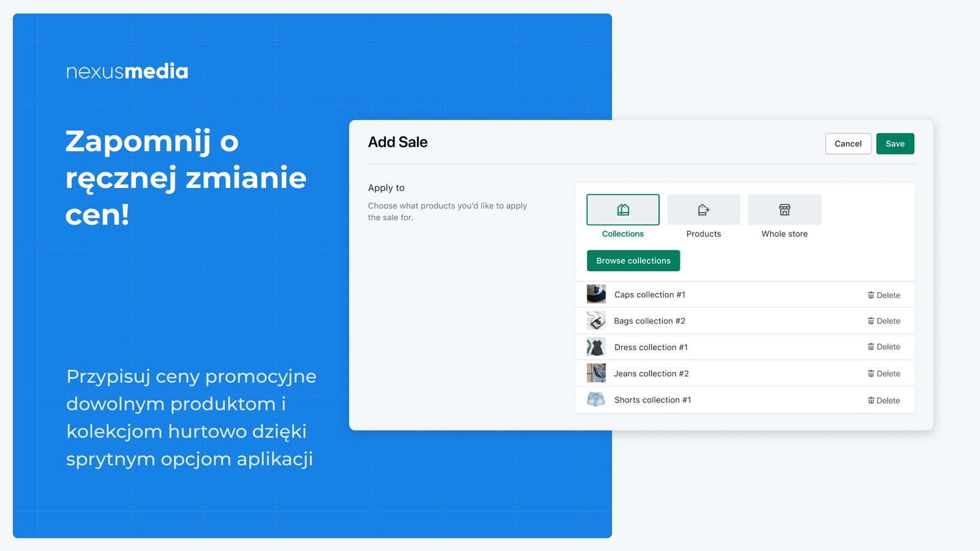Select the Products icon tile
The width and height of the screenshot is (980, 551).
(704, 209)
